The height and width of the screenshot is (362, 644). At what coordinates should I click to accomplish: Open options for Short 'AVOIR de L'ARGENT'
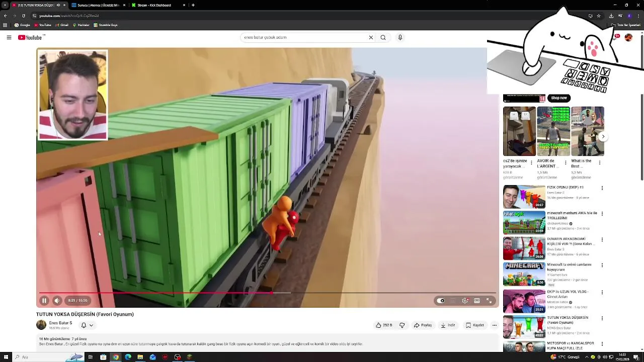click(x=566, y=163)
